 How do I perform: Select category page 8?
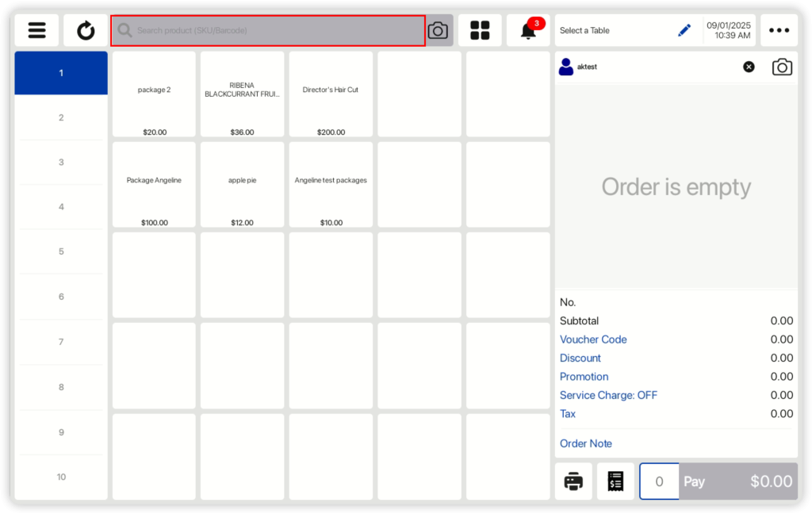tap(61, 387)
